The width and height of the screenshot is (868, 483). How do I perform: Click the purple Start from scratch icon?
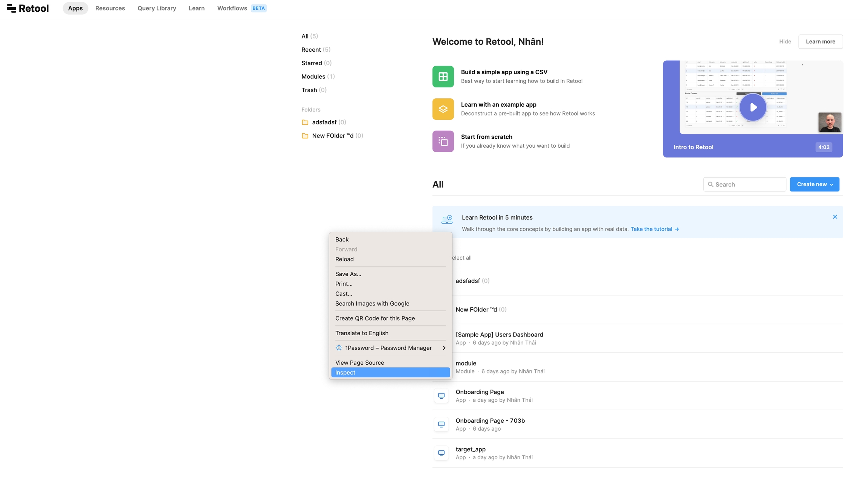pos(443,141)
